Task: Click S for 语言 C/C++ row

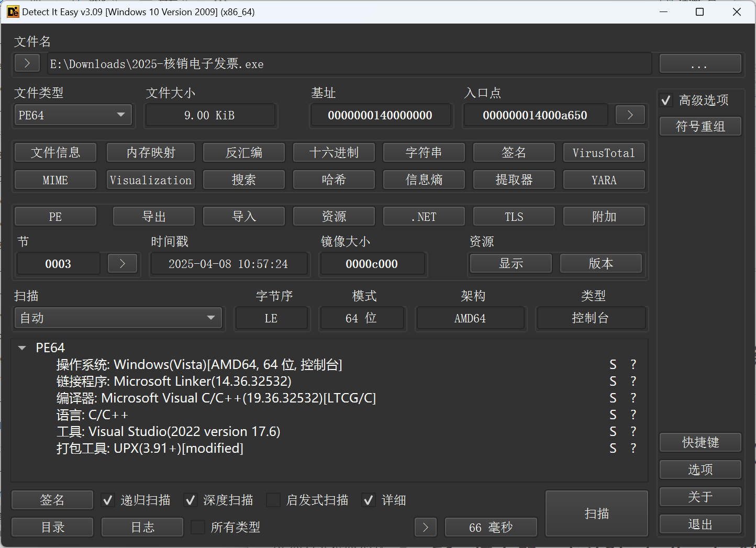Action: (x=613, y=415)
